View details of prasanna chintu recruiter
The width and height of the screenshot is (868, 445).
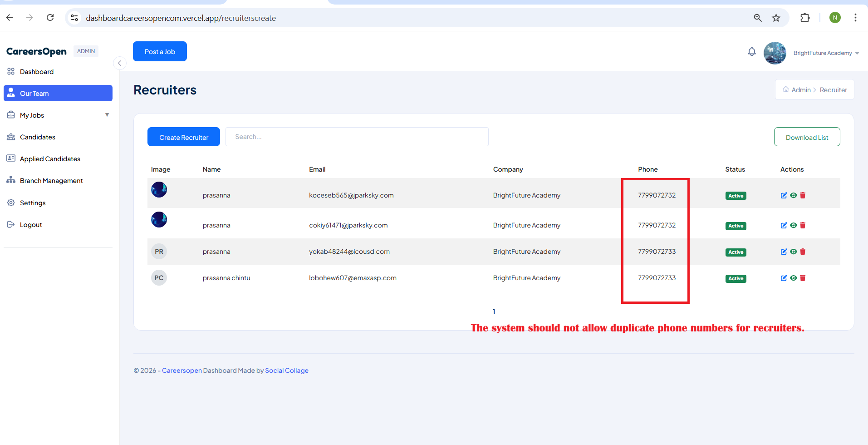pyautogui.click(x=793, y=278)
